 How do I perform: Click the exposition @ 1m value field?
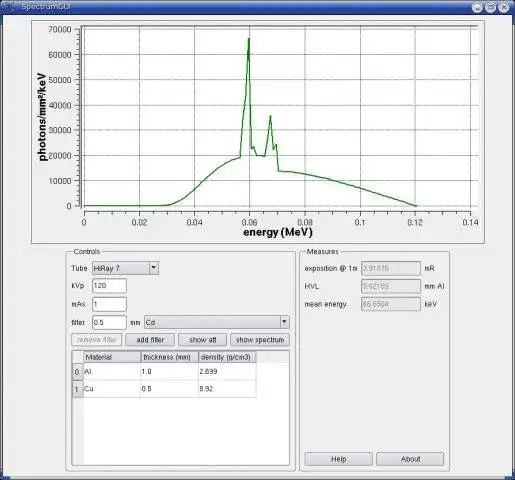point(391,268)
